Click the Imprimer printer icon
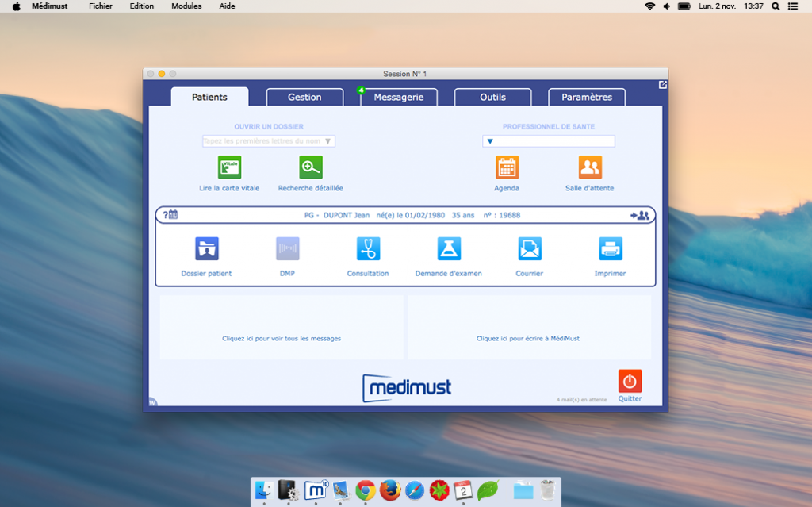The height and width of the screenshot is (507, 812). click(x=611, y=249)
